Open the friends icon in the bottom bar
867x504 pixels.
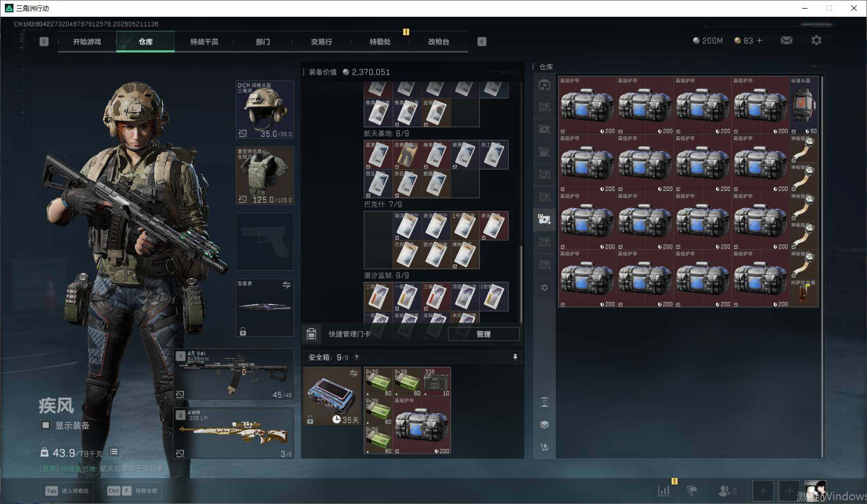point(724,491)
